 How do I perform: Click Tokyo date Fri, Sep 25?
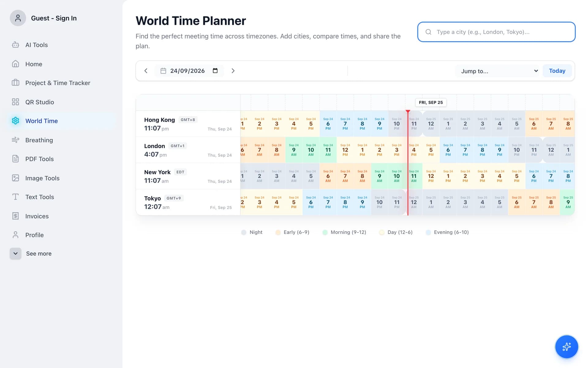[x=221, y=208]
